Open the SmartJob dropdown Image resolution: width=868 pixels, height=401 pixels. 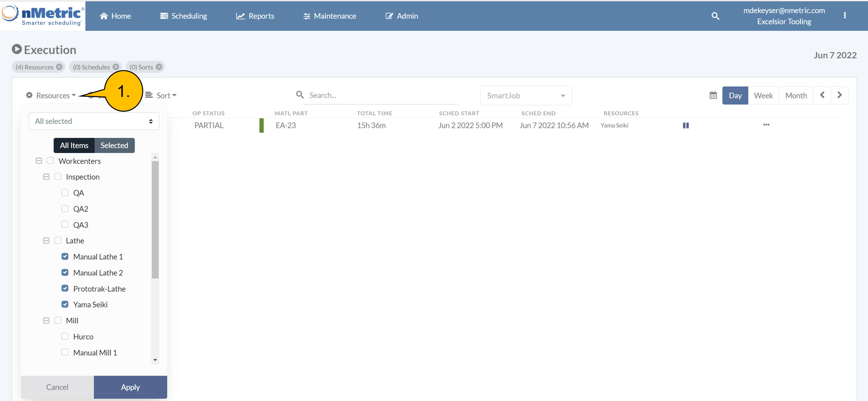tap(526, 96)
